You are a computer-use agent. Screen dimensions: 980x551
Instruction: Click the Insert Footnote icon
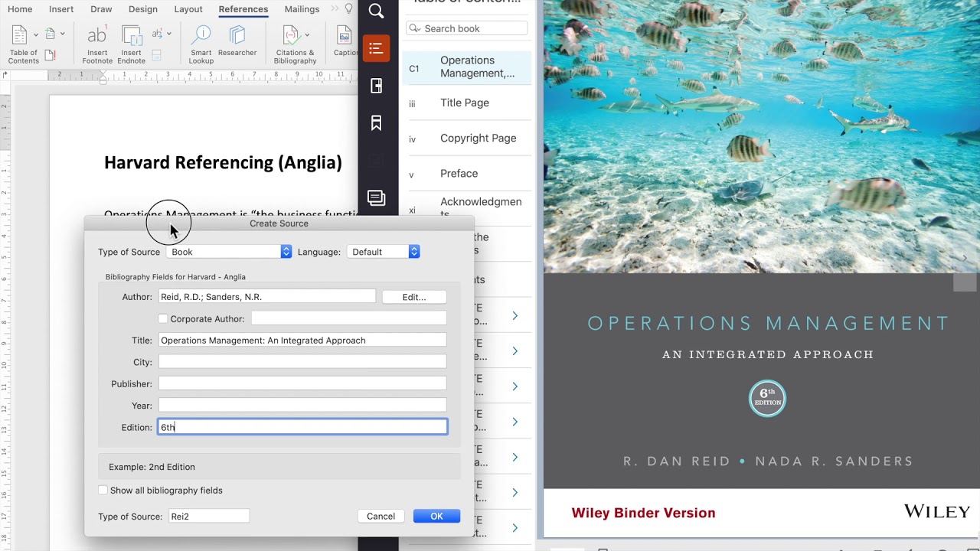tap(97, 35)
